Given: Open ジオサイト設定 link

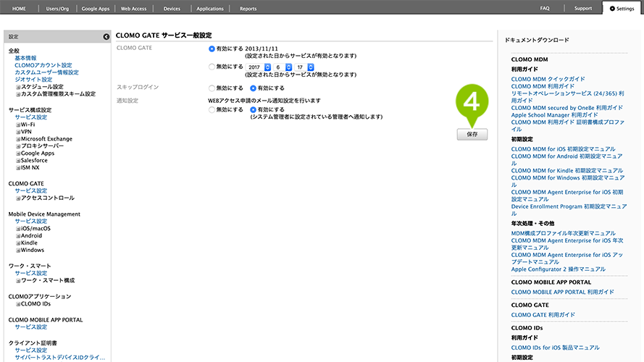Looking at the screenshot, I should click(33, 80).
